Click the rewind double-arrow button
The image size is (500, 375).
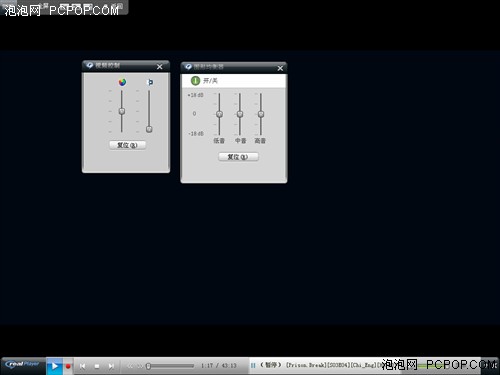130,366
